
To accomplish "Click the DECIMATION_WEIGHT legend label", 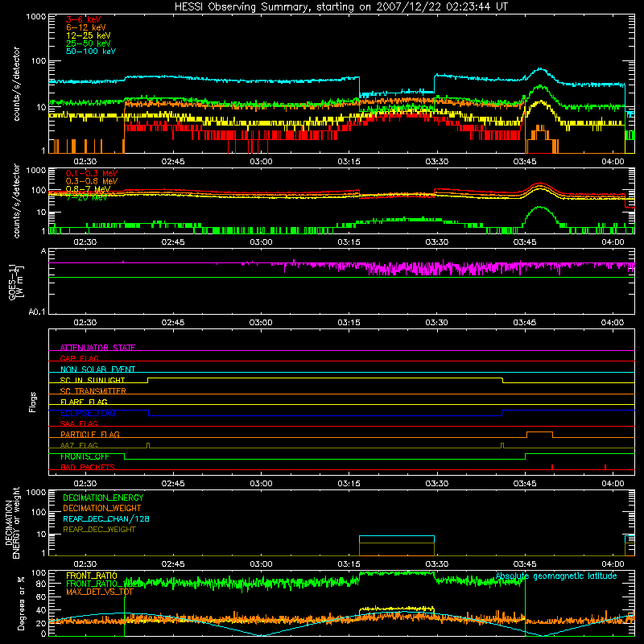I will (x=102, y=508).
